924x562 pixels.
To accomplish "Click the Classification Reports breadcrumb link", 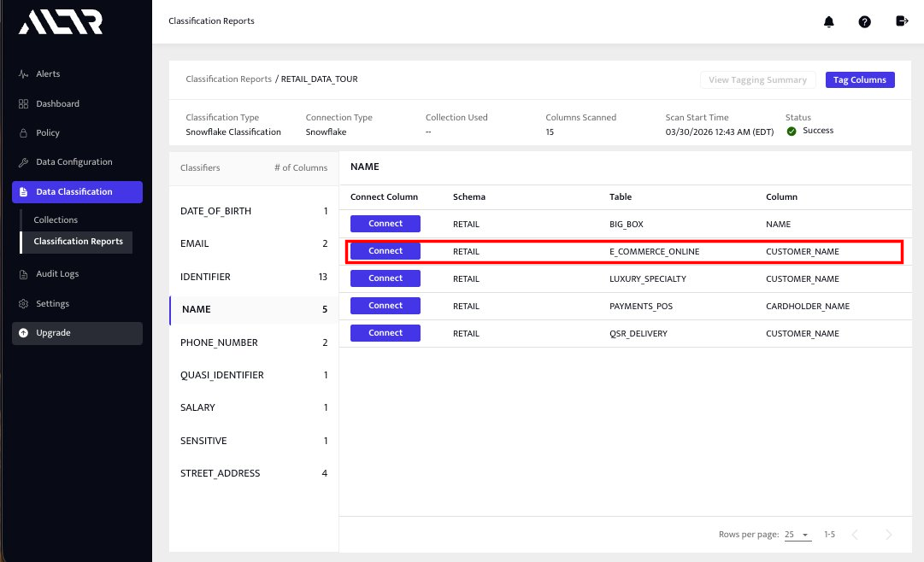I will coord(228,79).
